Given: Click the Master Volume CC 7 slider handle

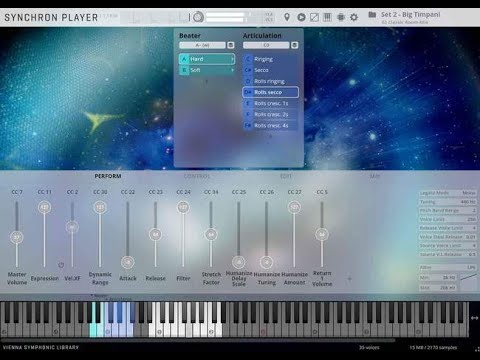Looking at the screenshot, I should coord(17,237).
